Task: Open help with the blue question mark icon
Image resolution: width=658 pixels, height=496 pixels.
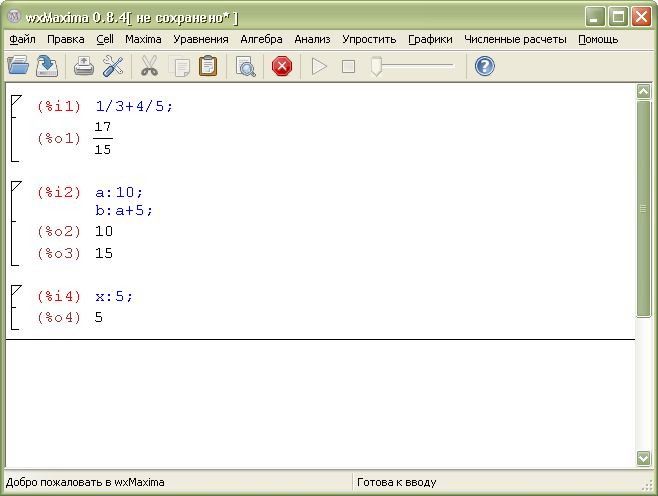Action: pos(485,66)
